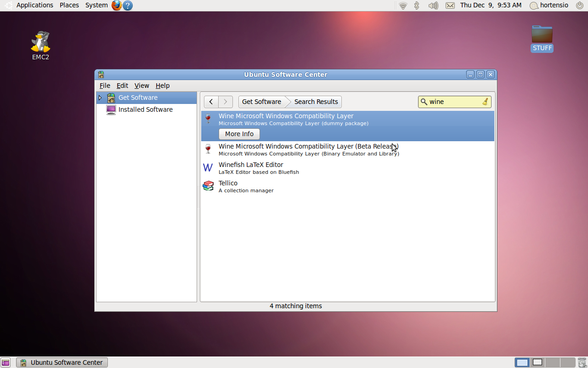Open the volume speaker indicator

(433, 6)
